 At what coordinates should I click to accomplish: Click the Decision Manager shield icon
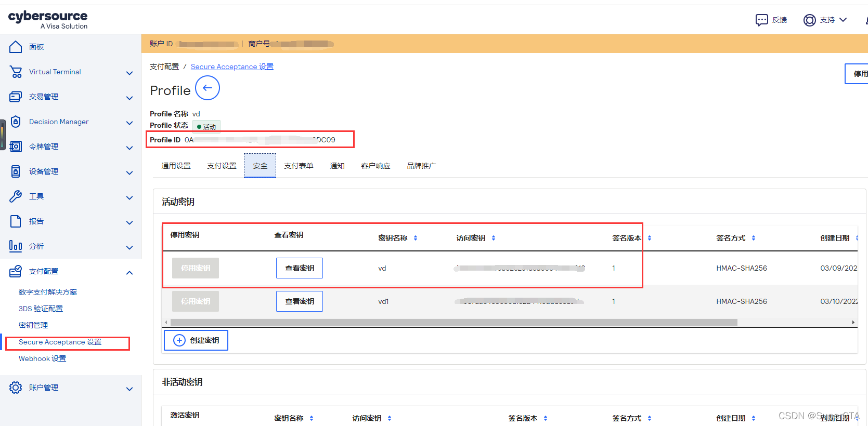click(16, 122)
